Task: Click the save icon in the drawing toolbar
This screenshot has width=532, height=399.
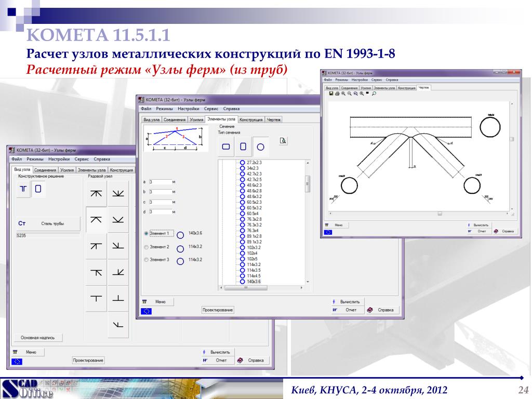Action: pyautogui.click(x=331, y=94)
